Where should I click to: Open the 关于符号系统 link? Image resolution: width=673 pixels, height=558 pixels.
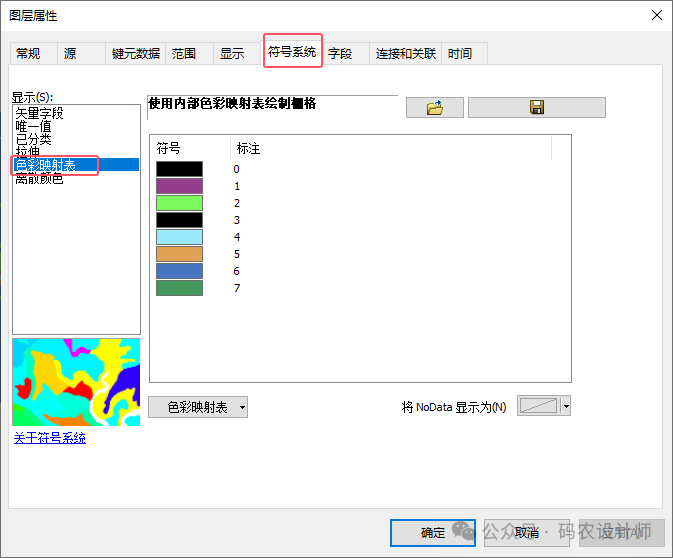(x=49, y=438)
